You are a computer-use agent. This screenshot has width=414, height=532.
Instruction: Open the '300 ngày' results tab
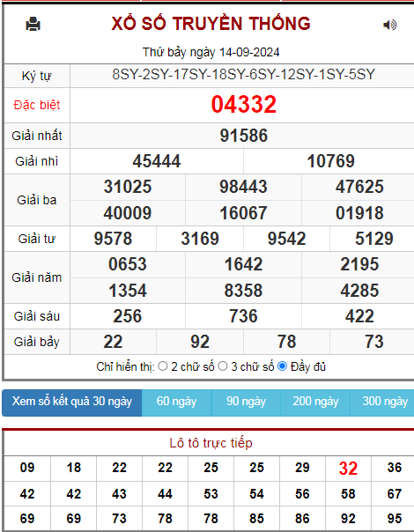pyautogui.click(x=383, y=403)
